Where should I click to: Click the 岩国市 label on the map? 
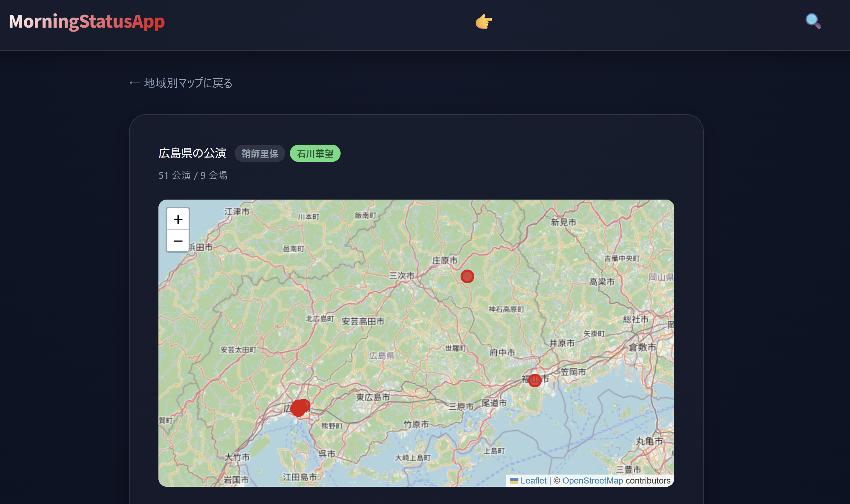[x=236, y=480]
